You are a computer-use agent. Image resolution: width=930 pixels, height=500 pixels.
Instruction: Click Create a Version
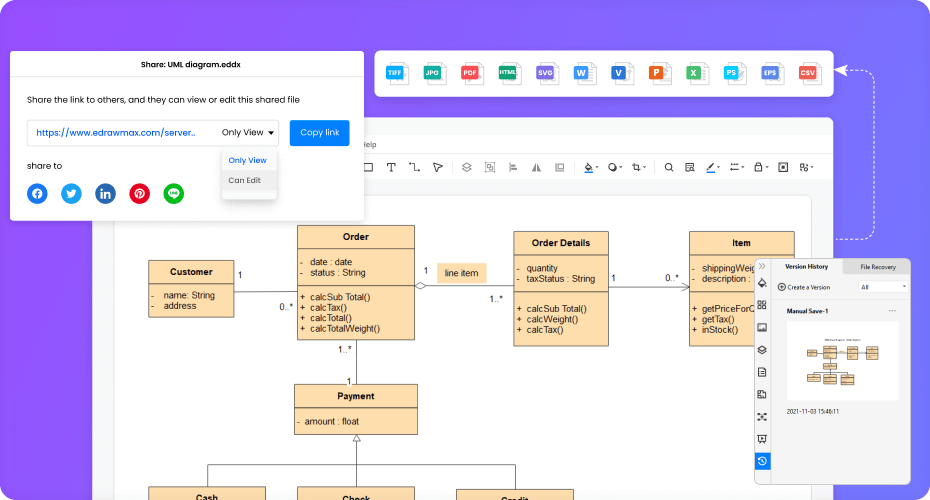coord(804,287)
